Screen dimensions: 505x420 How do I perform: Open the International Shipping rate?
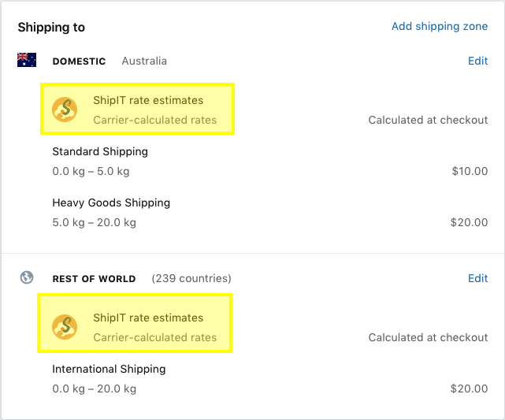pos(109,369)
